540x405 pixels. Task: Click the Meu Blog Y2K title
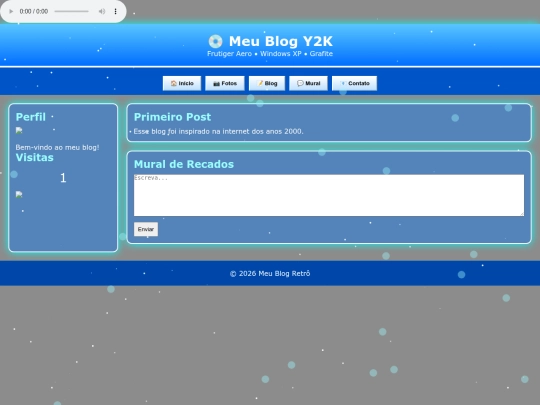(281, 41)
